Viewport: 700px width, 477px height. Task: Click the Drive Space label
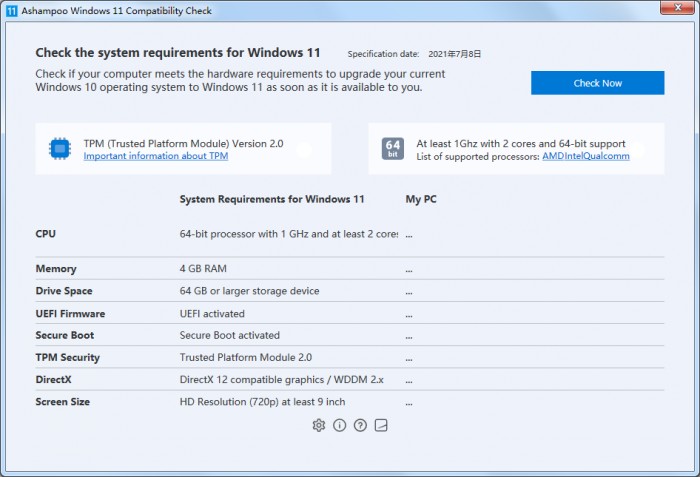(64, 291)
